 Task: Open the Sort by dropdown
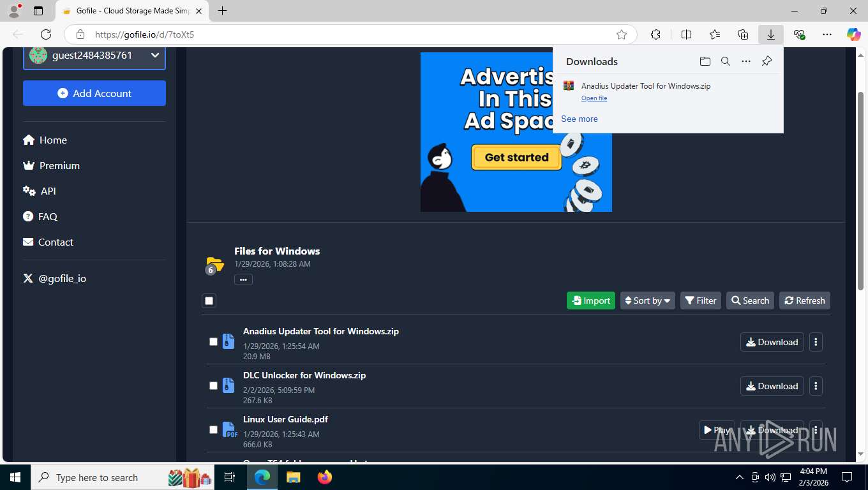pos(647,301)
